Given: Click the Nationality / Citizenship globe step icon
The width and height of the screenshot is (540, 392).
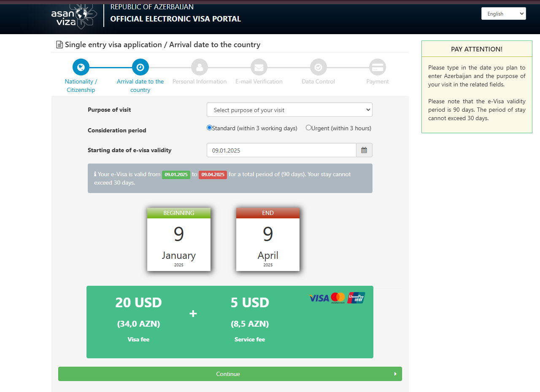Looking at the screenshot, I should 81,67.
